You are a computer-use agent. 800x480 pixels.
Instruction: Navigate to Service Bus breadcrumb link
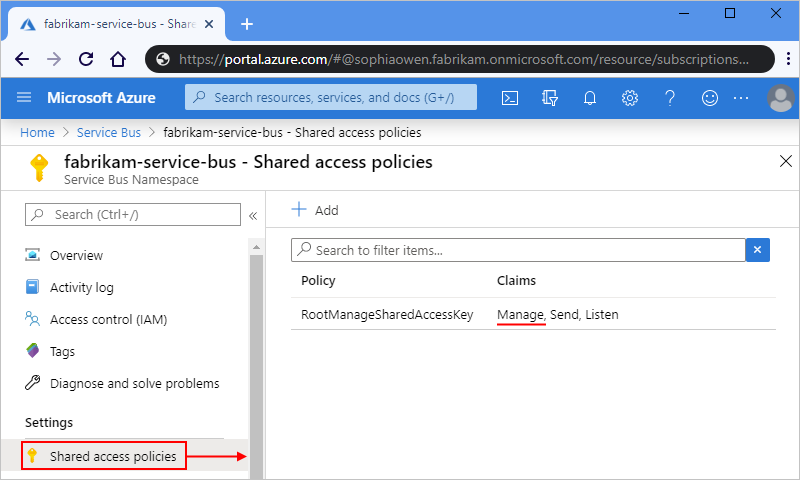[x=109, y=132]
